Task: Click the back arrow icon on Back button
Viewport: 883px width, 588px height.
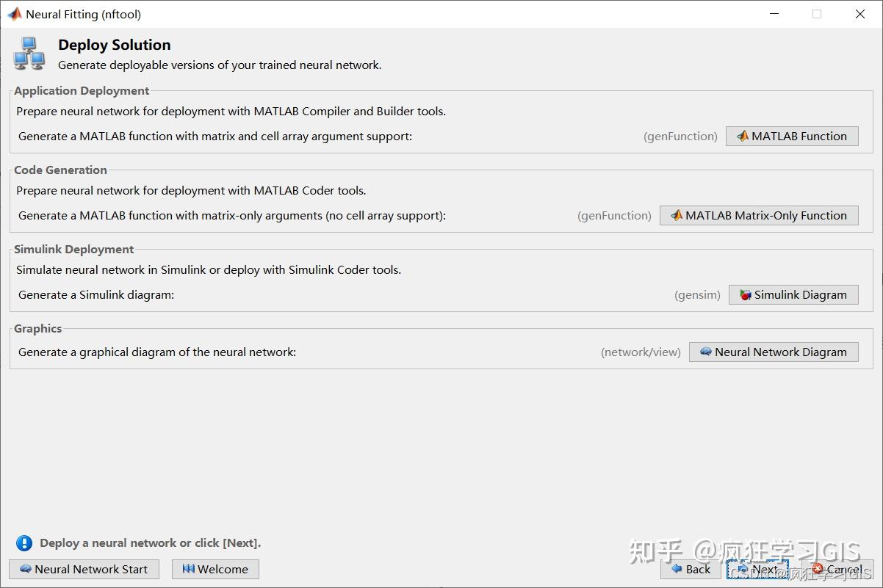Action: tap(676, 569)
